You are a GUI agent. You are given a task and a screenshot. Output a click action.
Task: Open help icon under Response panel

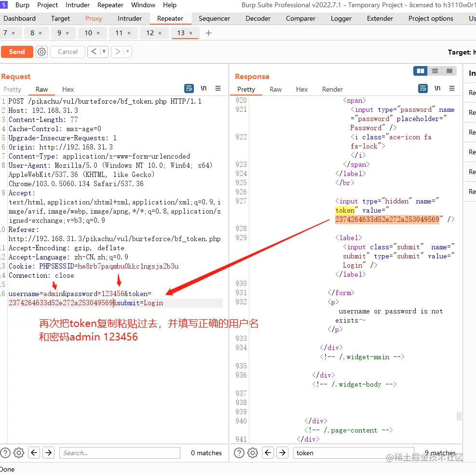pos(239,453)
